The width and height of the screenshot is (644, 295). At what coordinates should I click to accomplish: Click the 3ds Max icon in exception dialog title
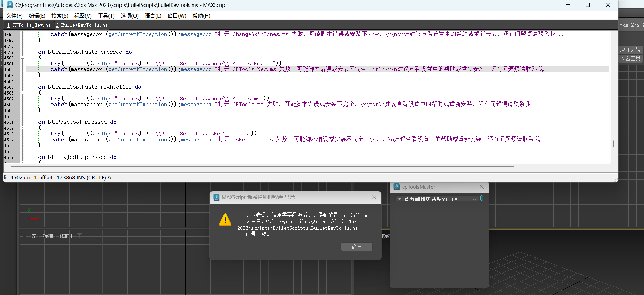[216, 197]
